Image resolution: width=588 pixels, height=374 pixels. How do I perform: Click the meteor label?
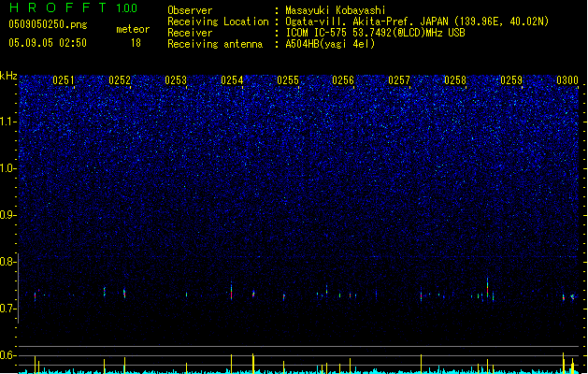click(133, 29)
